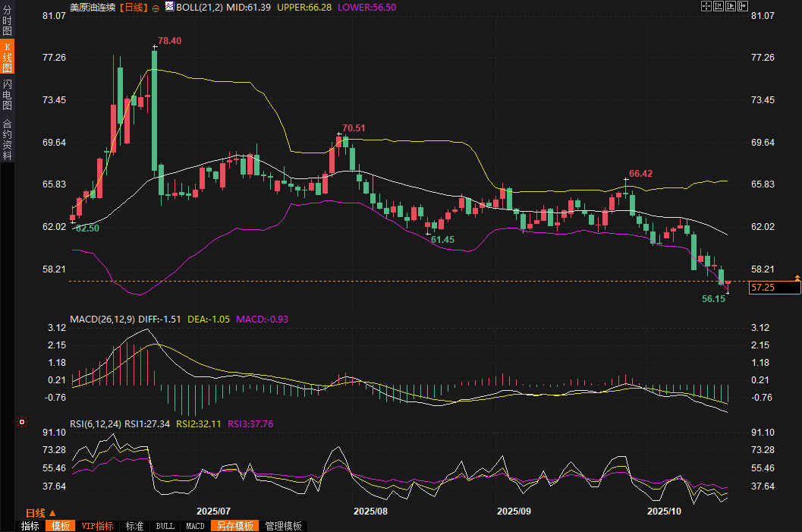802x532 pixels.
Task: Click the RSI1:27.34 value
Action: click(147, 424)
